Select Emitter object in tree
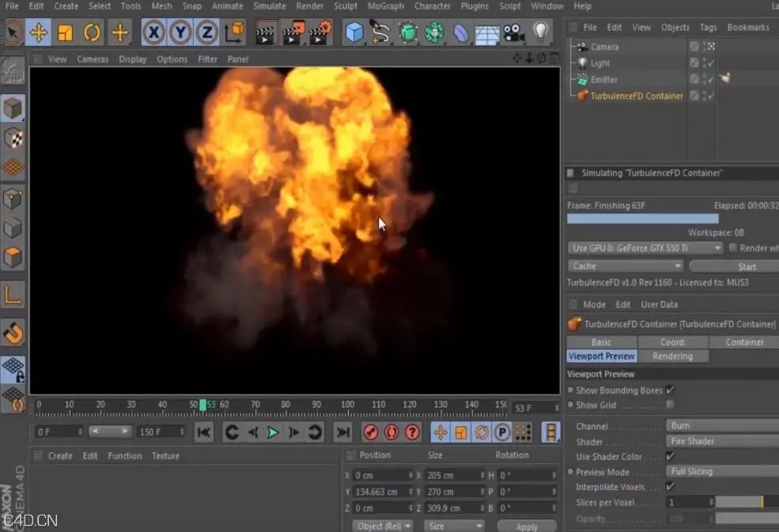 [603, 80]
